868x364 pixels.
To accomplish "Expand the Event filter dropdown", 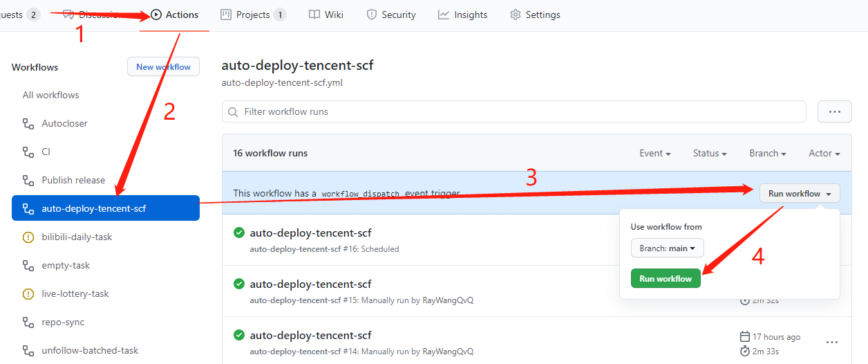I will [655, 154].
